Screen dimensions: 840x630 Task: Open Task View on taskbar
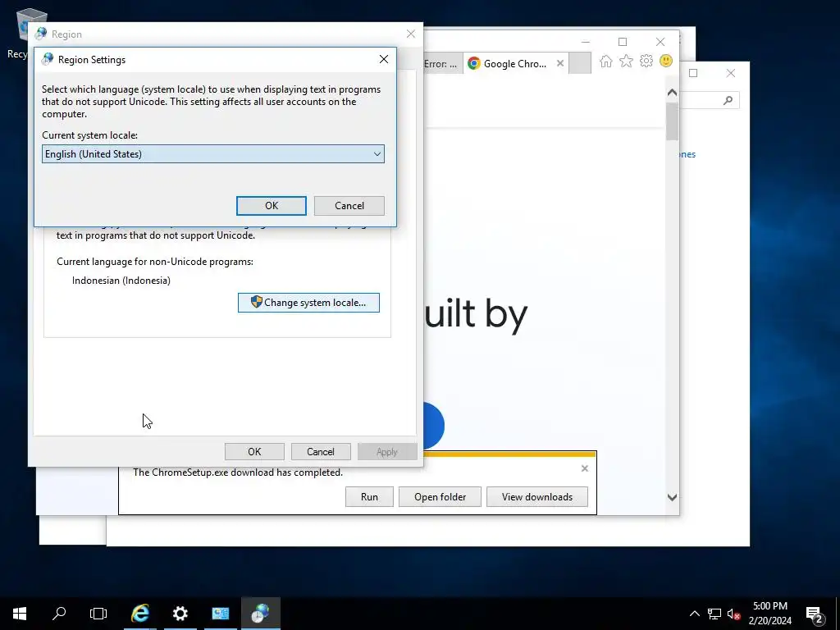[98, 614]
